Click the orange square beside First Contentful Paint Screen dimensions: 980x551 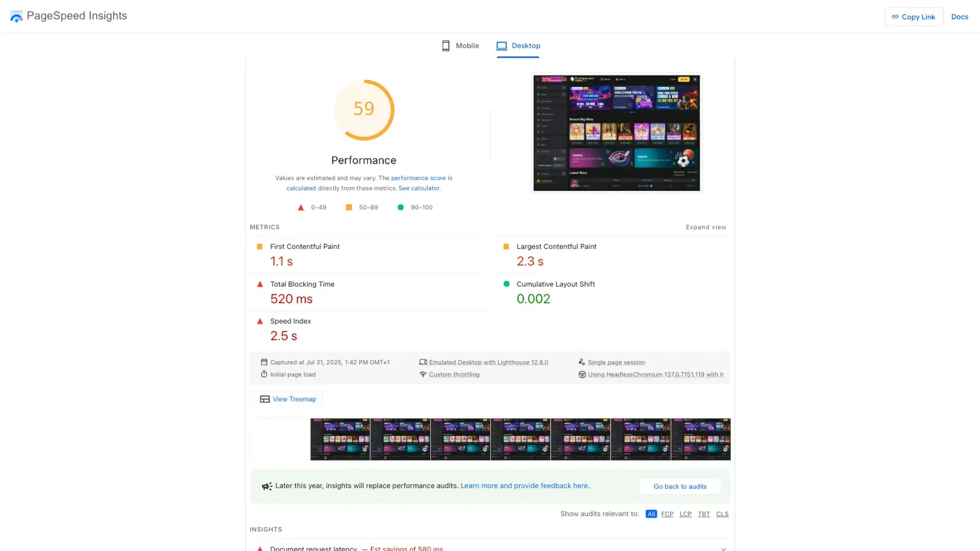[259, 246]
